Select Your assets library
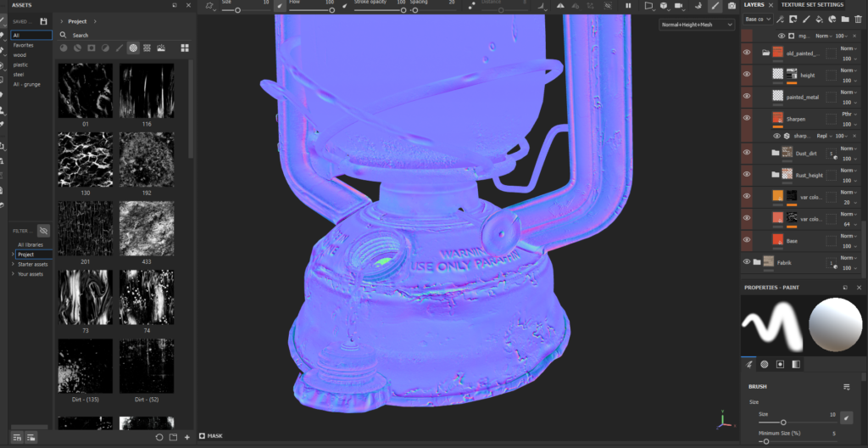 (31, 274)
